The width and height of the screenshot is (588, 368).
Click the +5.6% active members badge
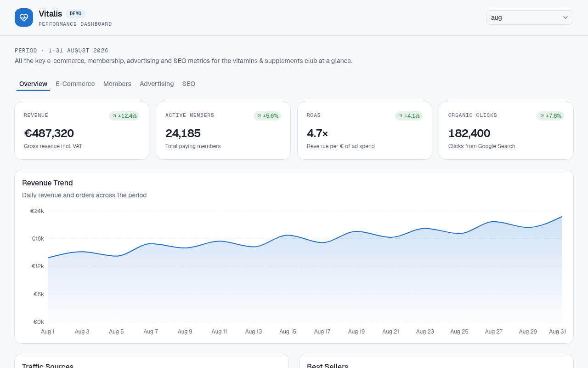pyautogui.click(x=267, y=116)
